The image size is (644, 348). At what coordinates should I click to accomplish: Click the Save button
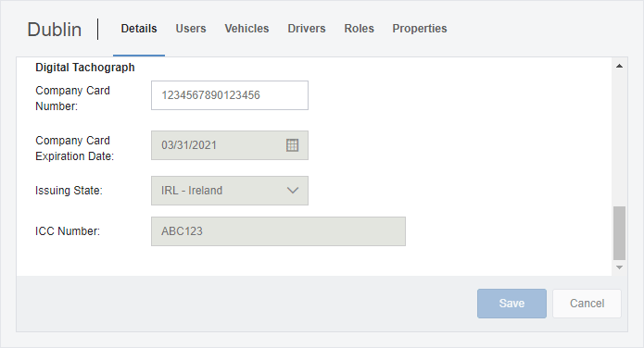511,304
